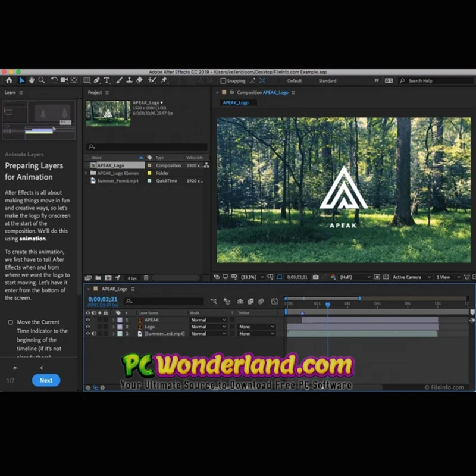Click the Draft 3D icon in timeline
Image resolution: width=476 pixels, height=476 pixels.
[x=227, y=302]
